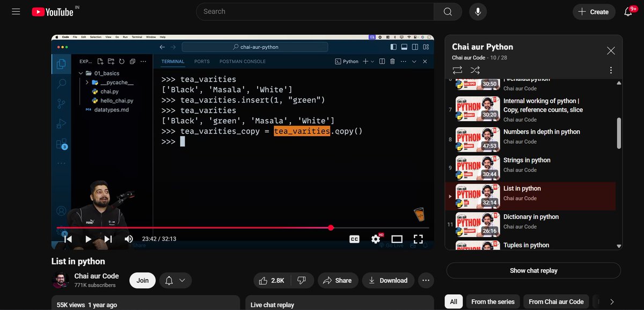Dislike the video
Viewport: 644px width, 310px height.
click(x=301, y=281)
